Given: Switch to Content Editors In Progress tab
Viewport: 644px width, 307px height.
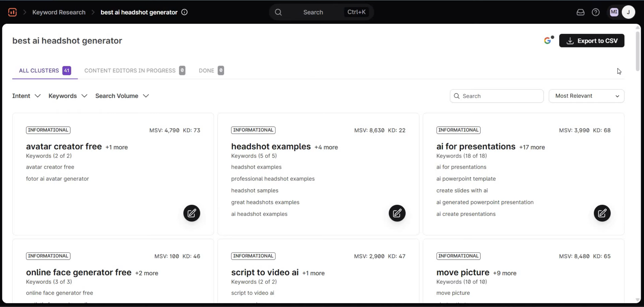Looking at the screenshot, I should 135,71.
